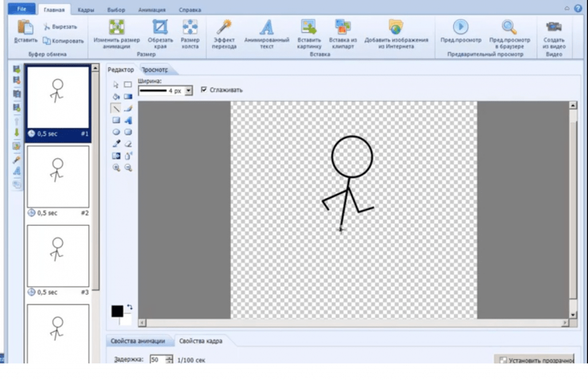This screenshot has width=588, height=380.
Task: Click the Задержка stepper arrows
Action: point(169,360)
